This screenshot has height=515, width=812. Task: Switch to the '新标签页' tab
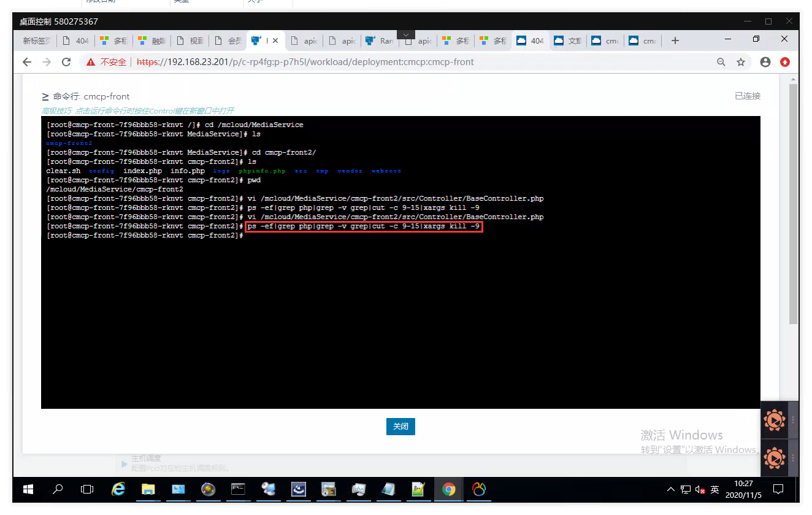[x=36, y=41]
